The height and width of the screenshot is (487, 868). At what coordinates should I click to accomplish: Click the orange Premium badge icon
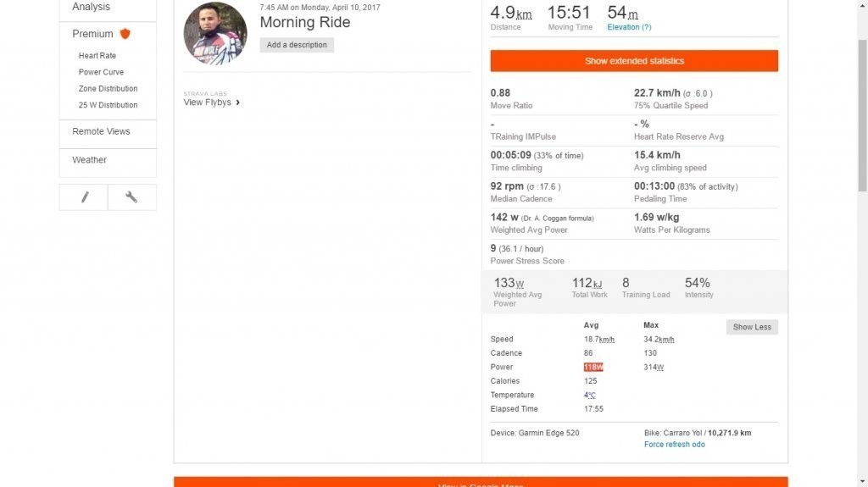tap(125, 34)
